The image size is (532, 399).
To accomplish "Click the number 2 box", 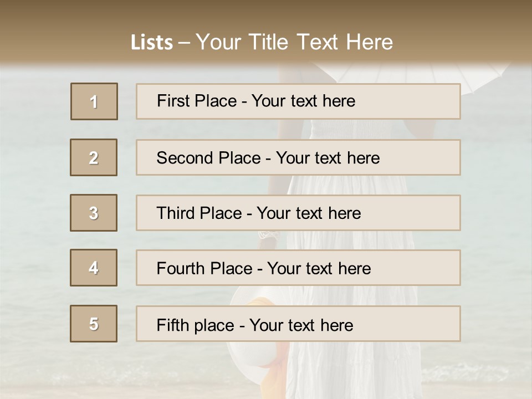I will click(94, 157).
